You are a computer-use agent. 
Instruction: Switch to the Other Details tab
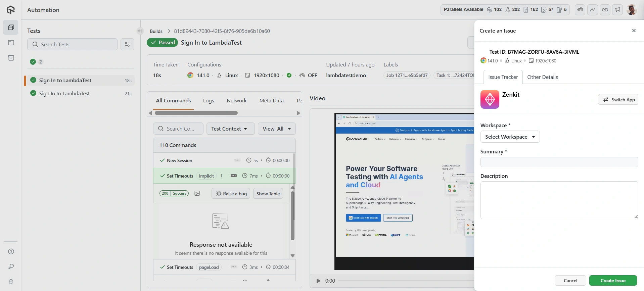542,77
